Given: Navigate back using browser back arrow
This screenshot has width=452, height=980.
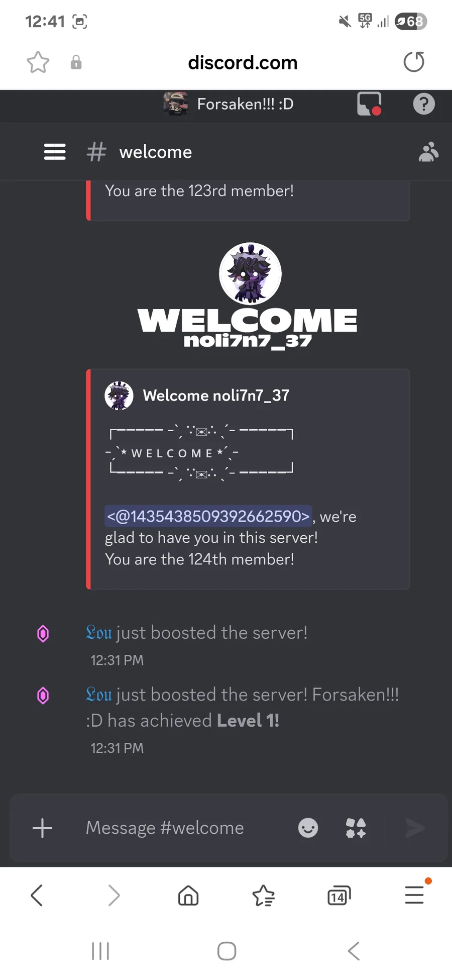Looking at the screenshot, I should point(37,896).
